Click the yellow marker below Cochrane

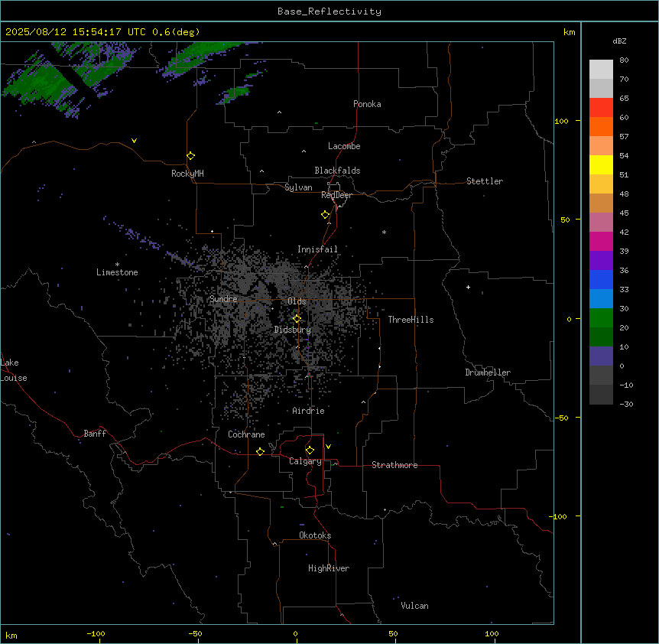(260, 451)
